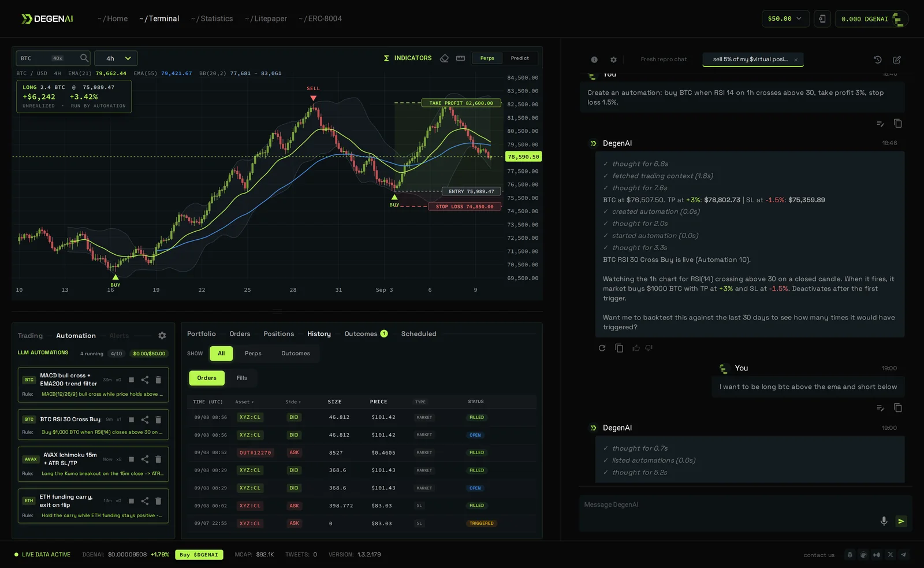Start a new chat with compose icon
The width and height of the screenshot is (924, 568).
tap(897, 60)
